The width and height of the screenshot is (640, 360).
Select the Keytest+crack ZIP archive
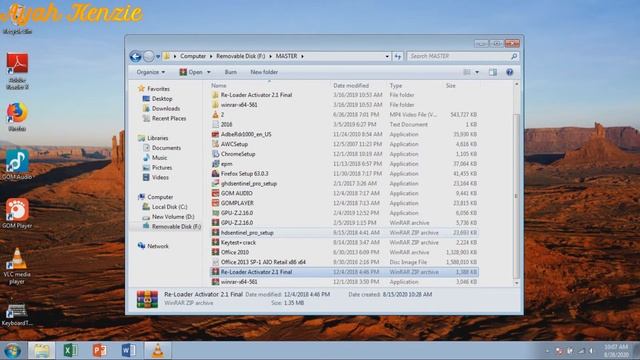tap(344, 242)
